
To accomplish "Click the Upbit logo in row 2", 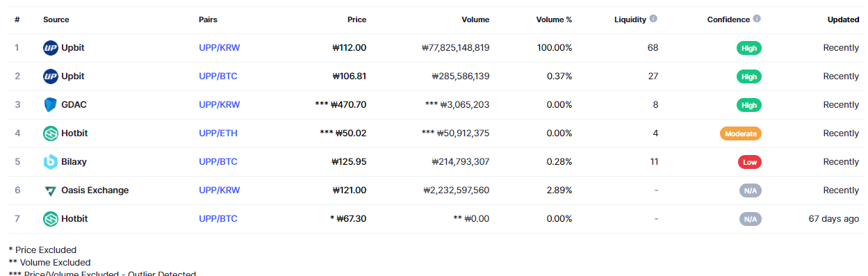I will pyautogui.click(x=50, y=76).
